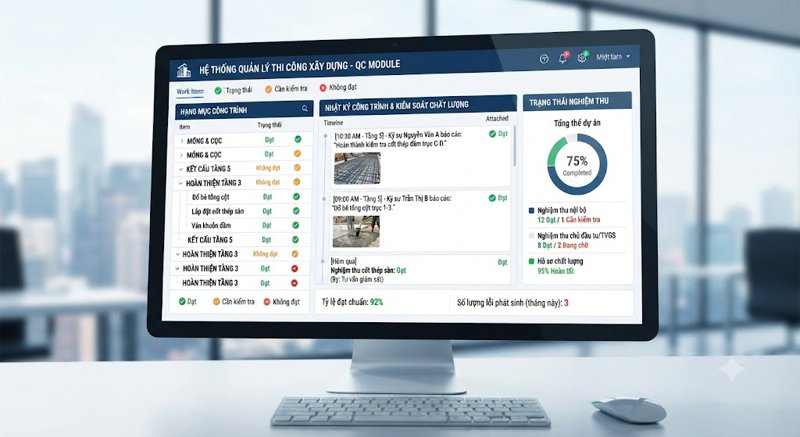Click green check icon in Đổ bê tông cột row

pyautogui.click(x=296, y=196)
